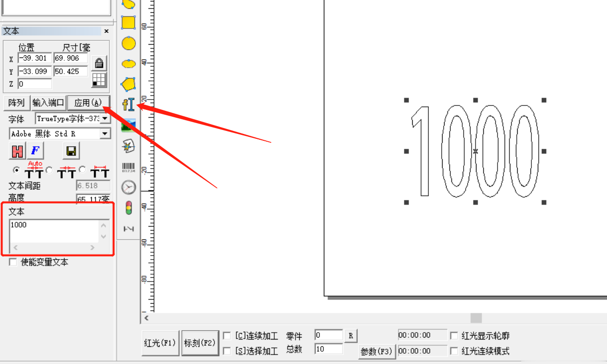Open the red hatch fill settings icon
The image size is (607, 364).
17,151
